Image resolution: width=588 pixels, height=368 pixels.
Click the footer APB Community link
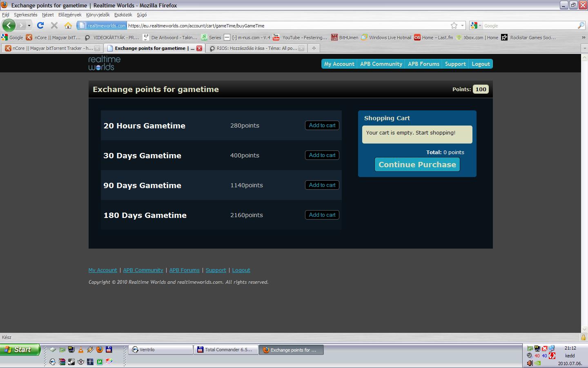click(x=143, y=270)
